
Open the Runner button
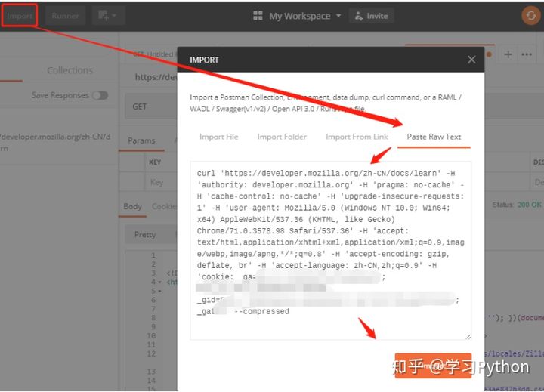pyautogui.click(x=65, y=16)
